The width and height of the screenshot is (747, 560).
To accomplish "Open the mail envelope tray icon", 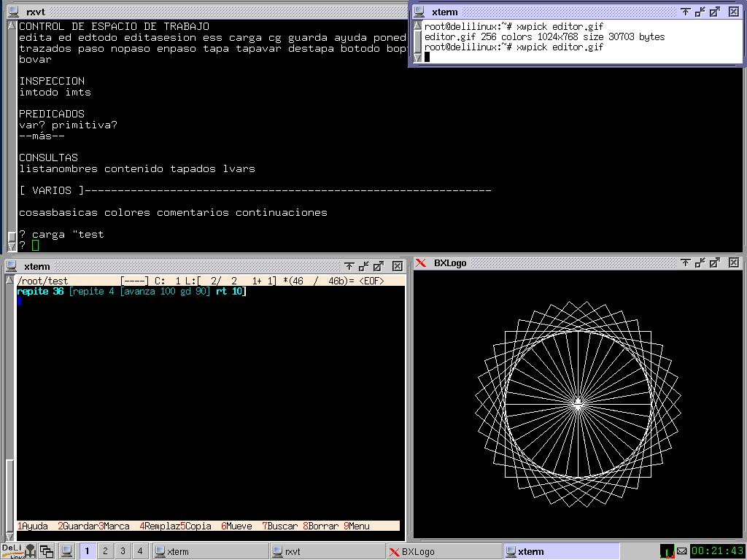I will pyautogui.click(x=681, y=551).
